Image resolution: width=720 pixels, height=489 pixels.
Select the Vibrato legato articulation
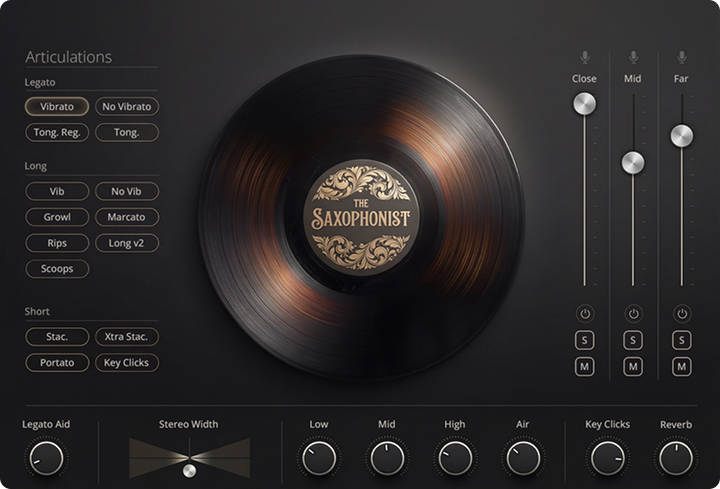pyautogui.click(x=57, y=107)
